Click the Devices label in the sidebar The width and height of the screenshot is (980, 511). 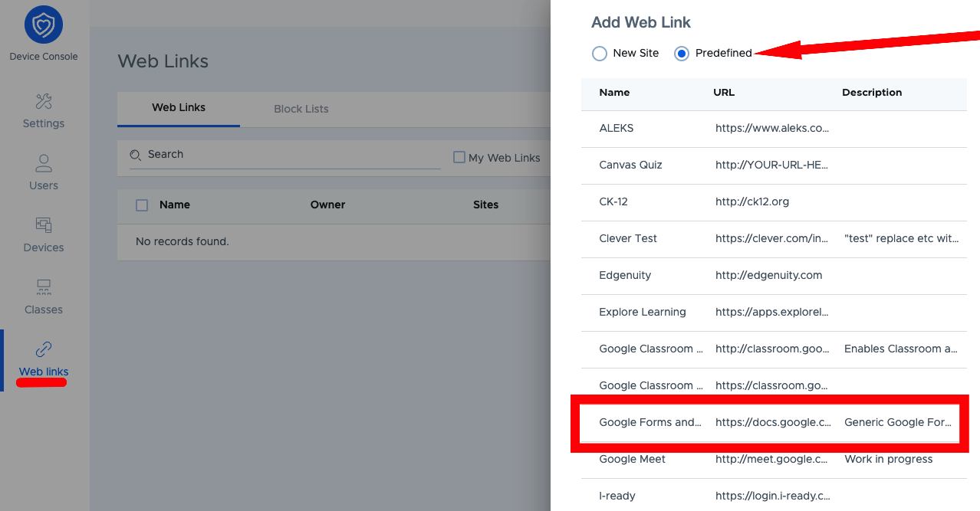(x=44, y=247)
